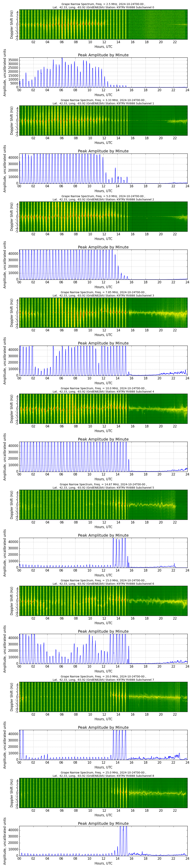Image resolution: width=193 pixels, height=868 pixels.
Task: Select the 20.0 MHz spectrogram plot
Action: click(x=103, y=697)
